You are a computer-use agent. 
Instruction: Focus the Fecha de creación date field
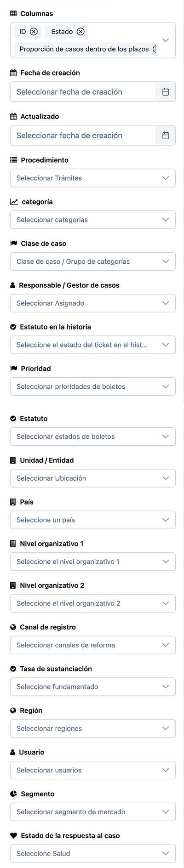83,92
